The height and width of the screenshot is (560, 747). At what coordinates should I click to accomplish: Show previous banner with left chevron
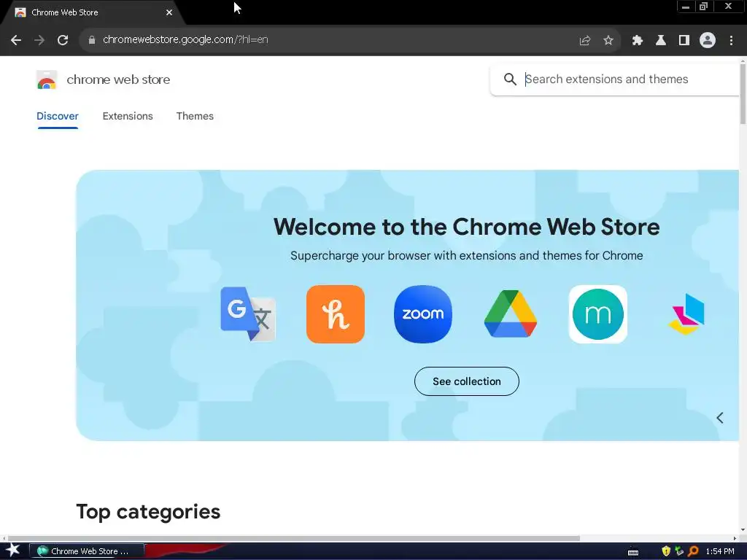720,418
